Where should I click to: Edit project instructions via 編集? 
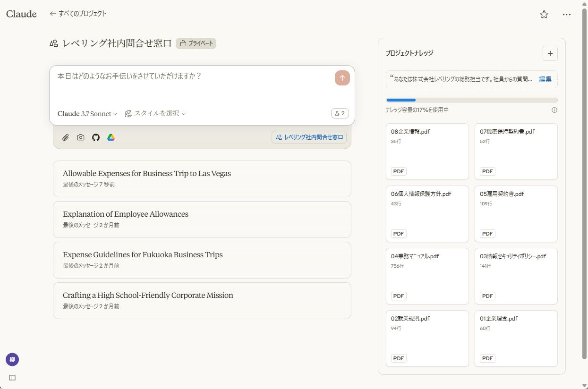(545, 79)
